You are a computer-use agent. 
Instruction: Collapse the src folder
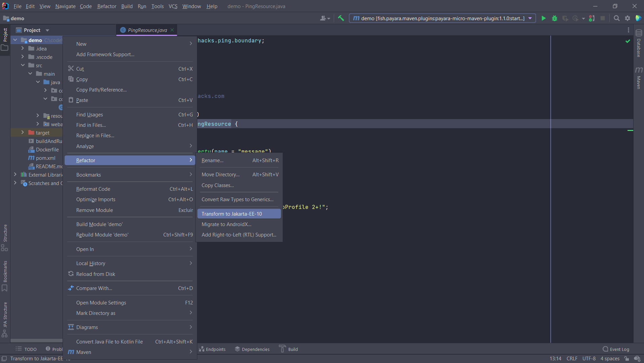point(23,65)
